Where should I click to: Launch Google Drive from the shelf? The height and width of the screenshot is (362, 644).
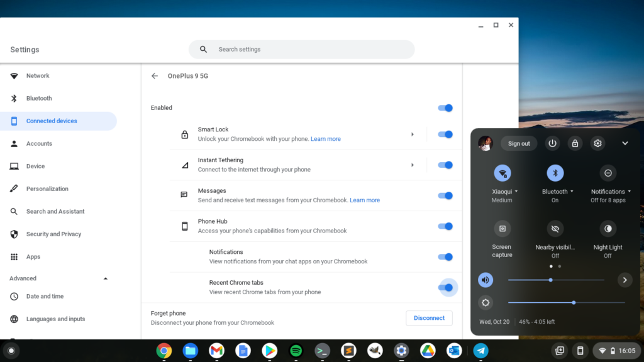(428, 351)
